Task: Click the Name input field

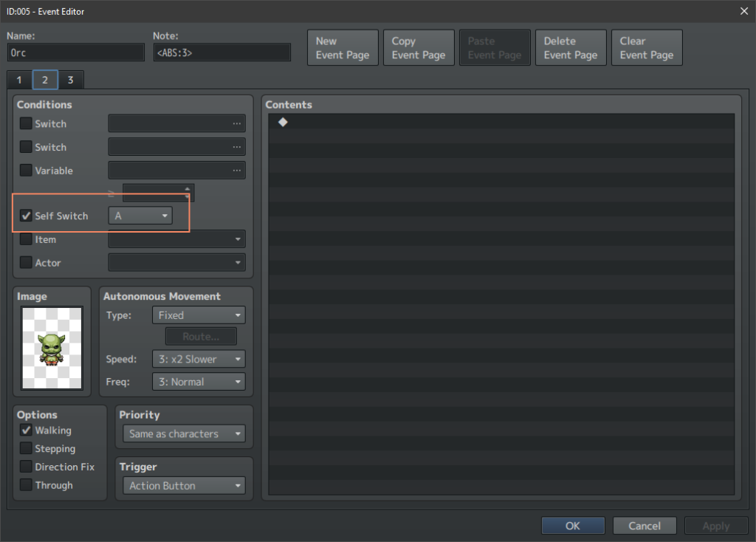Action: 76,52
